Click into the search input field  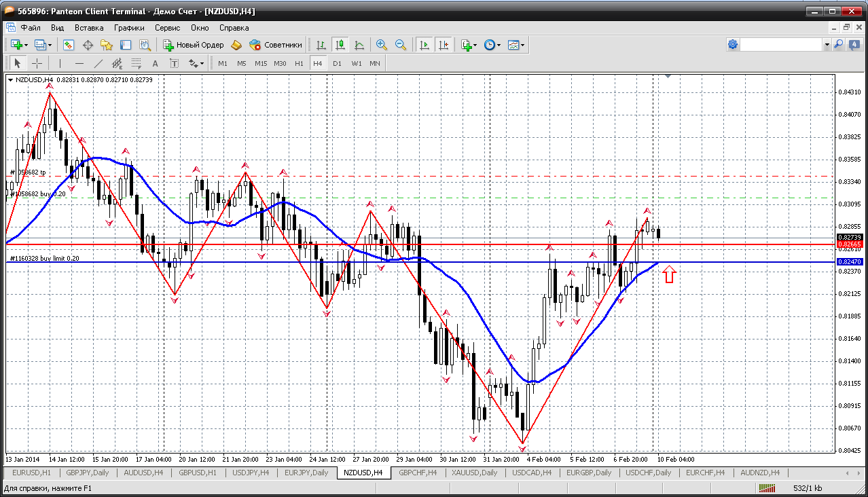[781, 45]
